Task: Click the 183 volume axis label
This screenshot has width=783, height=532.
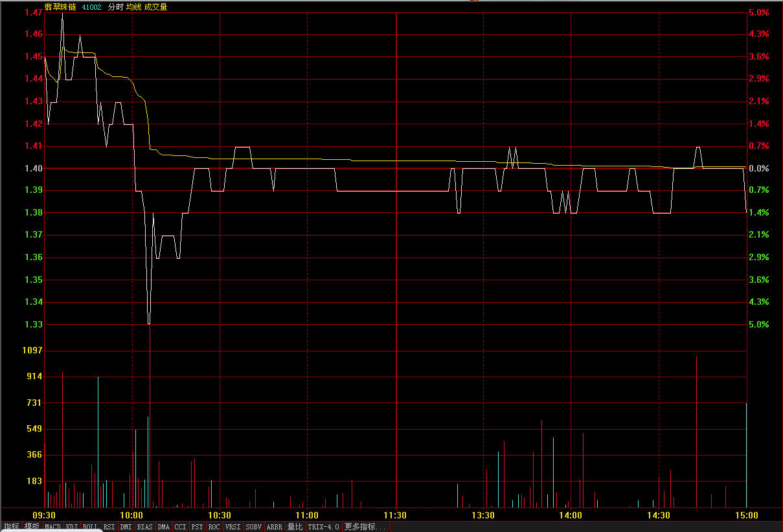Action: pyautogui.click(x=34, y=481)
